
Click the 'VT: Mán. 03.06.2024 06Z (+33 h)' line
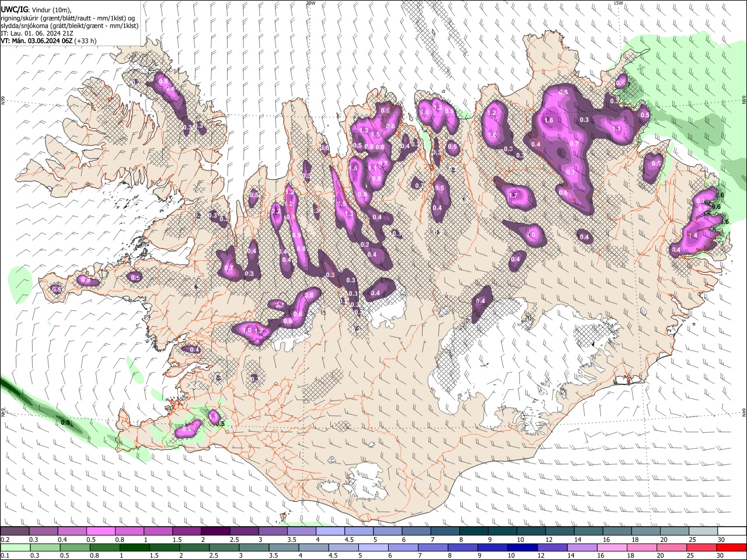[x=48, y=41]
